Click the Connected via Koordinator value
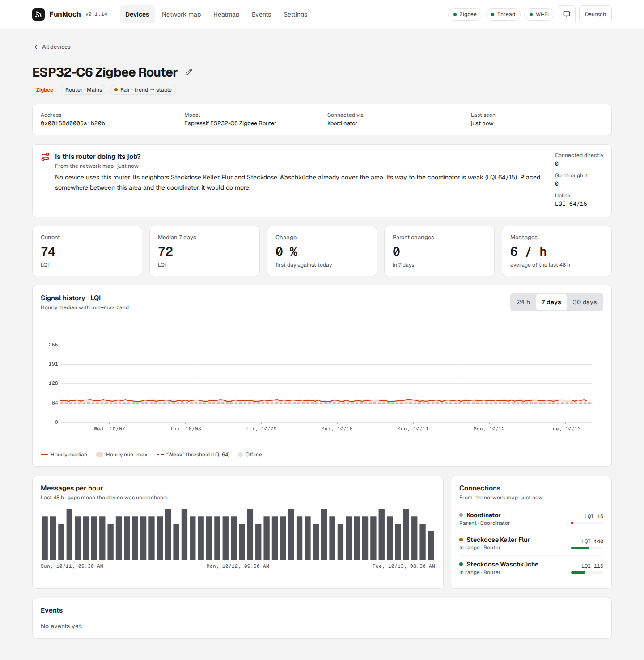This screenshot has width=644, height=660. point(342,123)
